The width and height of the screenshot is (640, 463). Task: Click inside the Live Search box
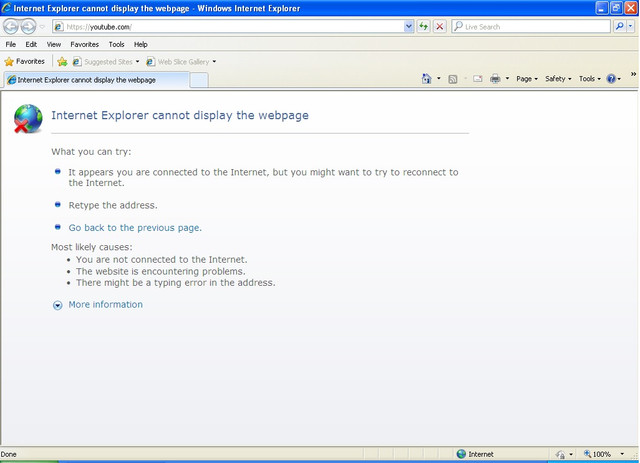[531, 27]
